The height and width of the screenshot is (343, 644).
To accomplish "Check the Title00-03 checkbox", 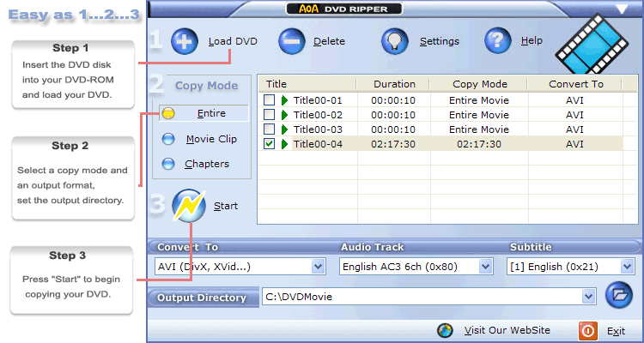I will click(269, 129).
